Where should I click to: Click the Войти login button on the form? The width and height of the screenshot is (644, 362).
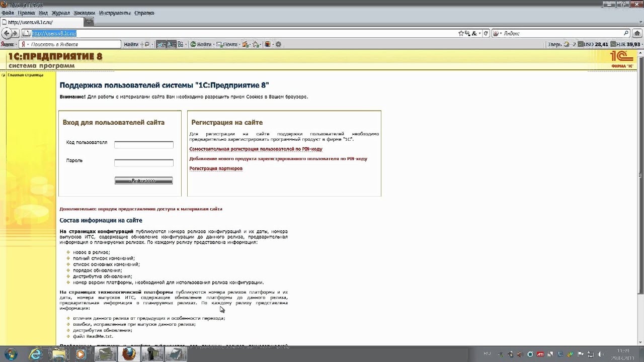[143, 181]
